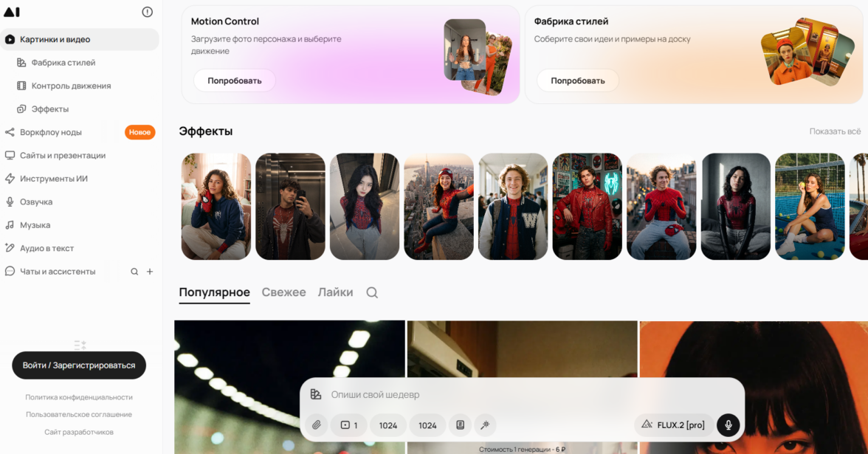Click the plus icon to add a new chat
Viewport: 868px width, 454px height.
pos(150,272)
